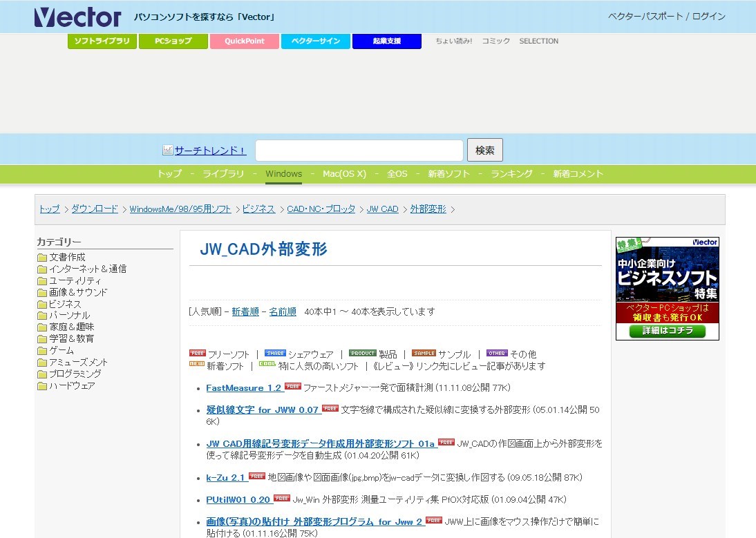Click the 家庭＆趣味 folder icon
This screenshot has width=756, height=538.
click(x=42, y=327)
